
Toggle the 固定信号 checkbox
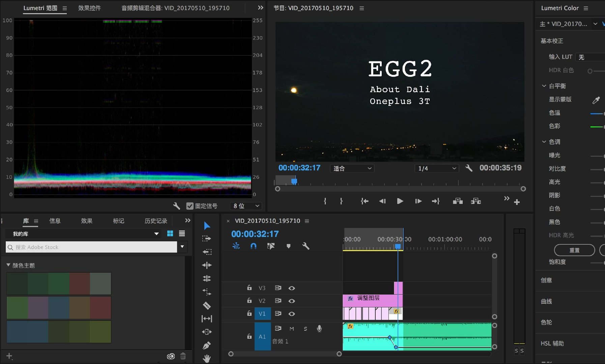click(x=190, y=206)
